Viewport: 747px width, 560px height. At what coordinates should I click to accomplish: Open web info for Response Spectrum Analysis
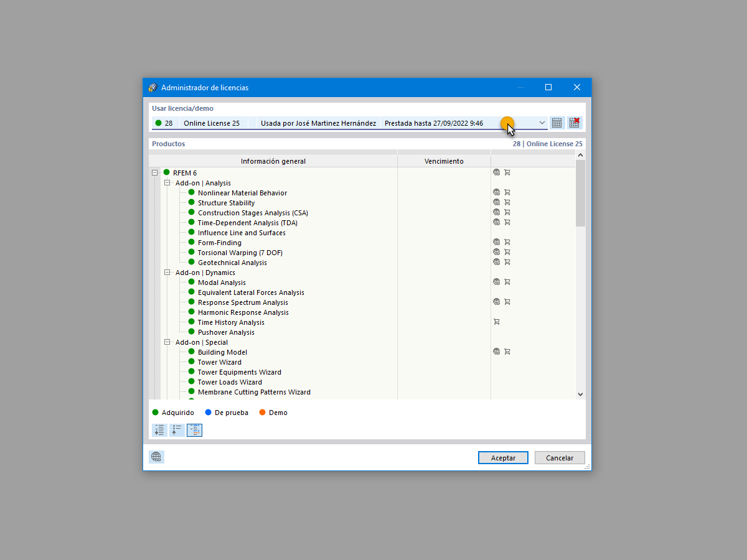tap(496, 302)
